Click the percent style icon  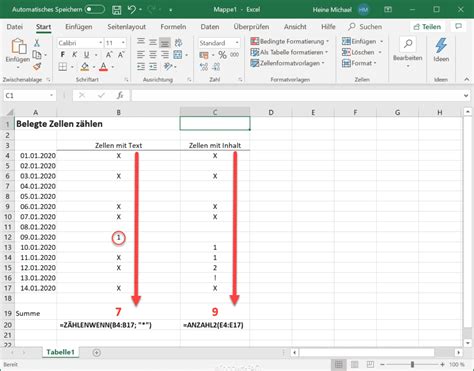(x=222, y=55)
